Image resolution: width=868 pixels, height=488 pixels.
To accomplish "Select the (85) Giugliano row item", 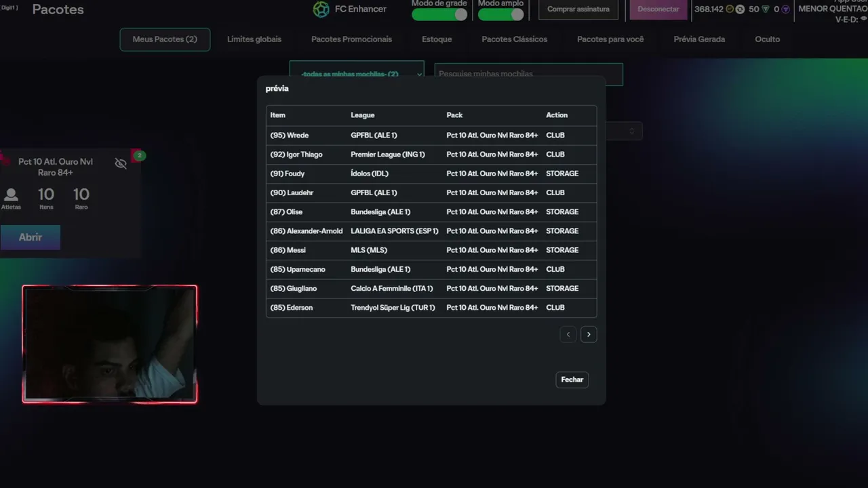I will [x=294, y=289].
